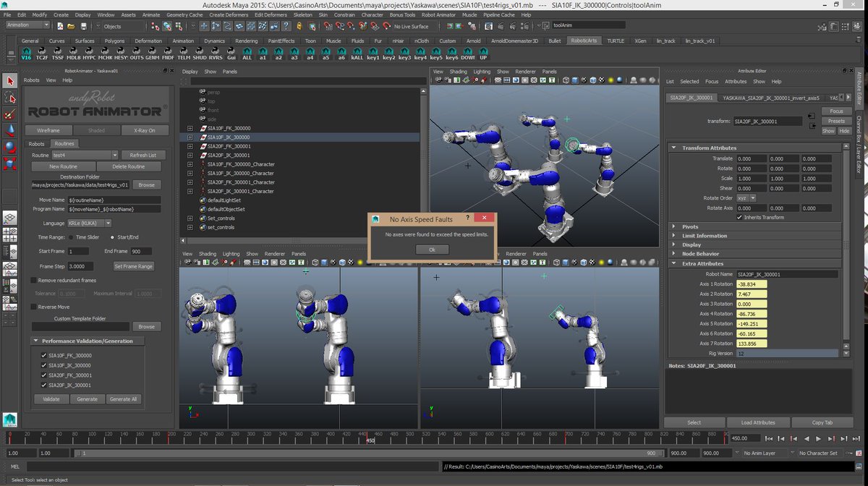Click the Generate All button
Image resolution: width=868 pixels, height=486 pixels.
point(124,399)
